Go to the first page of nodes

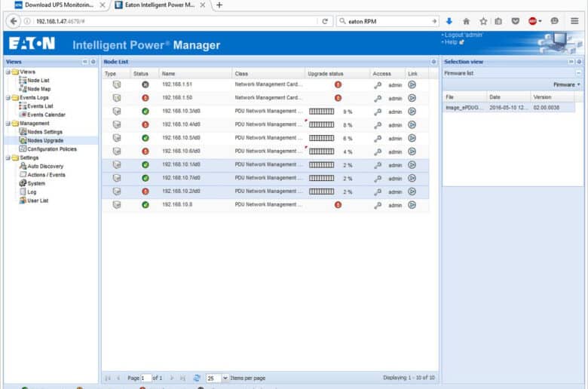108,378
